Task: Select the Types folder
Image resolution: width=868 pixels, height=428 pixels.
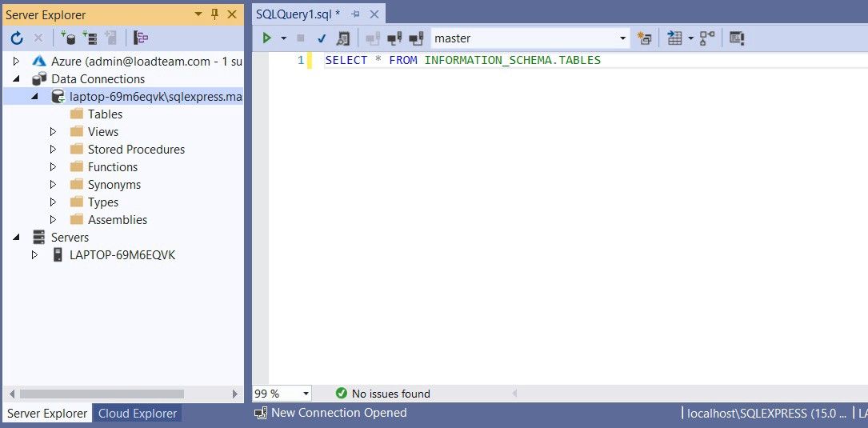Action: pyautogui.click(x=103, y=202)
